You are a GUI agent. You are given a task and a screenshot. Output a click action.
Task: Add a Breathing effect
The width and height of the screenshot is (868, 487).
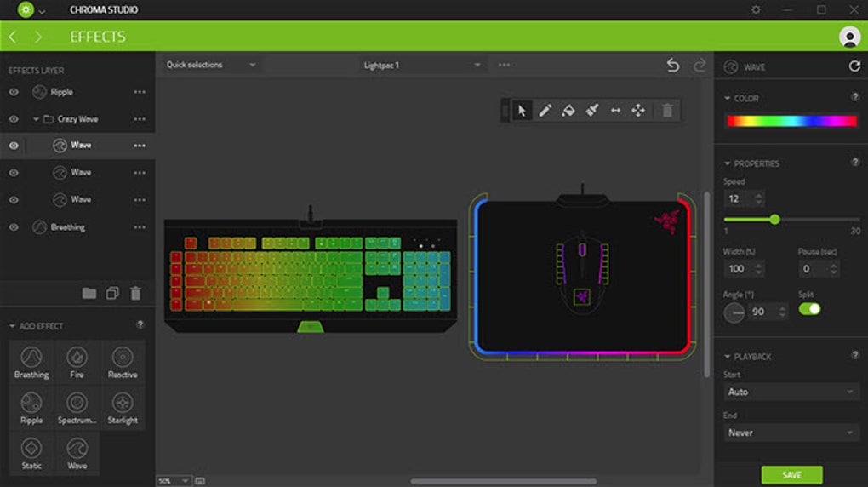point(31,363)
